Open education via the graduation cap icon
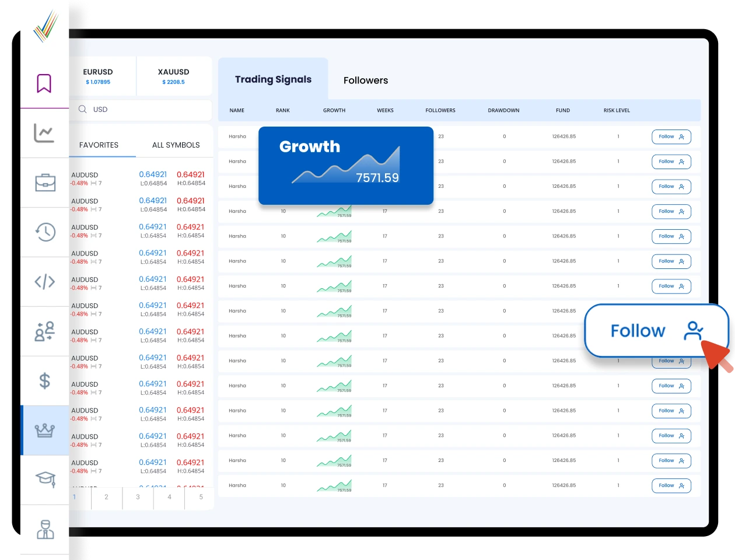The width and height of the screenshot is (735, 560). 44,480
